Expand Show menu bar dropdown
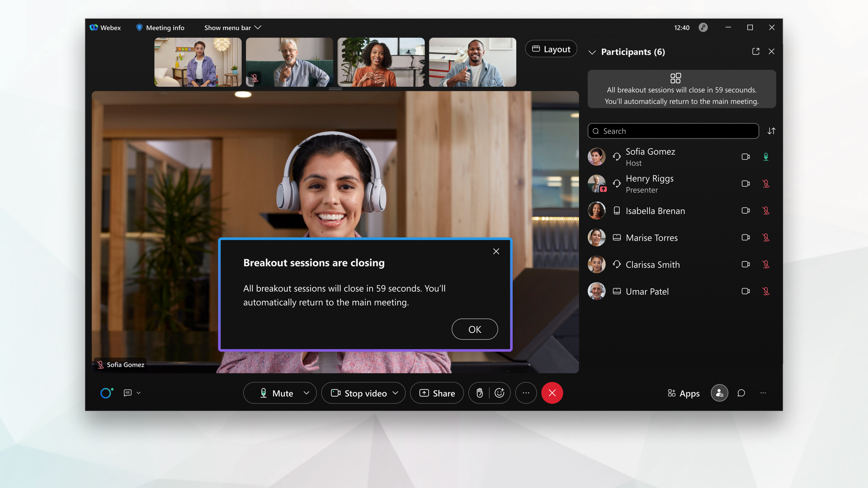This screenshot has width=868, height=488. pos(232,27)
